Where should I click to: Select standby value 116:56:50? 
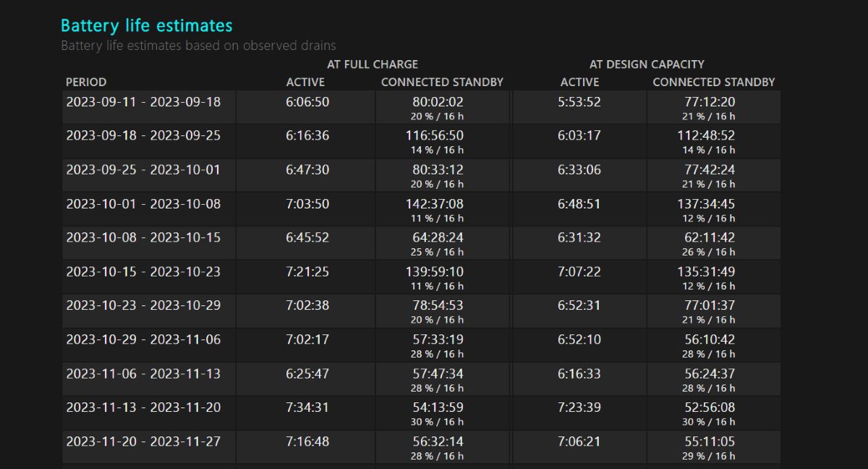pos(435,135)
